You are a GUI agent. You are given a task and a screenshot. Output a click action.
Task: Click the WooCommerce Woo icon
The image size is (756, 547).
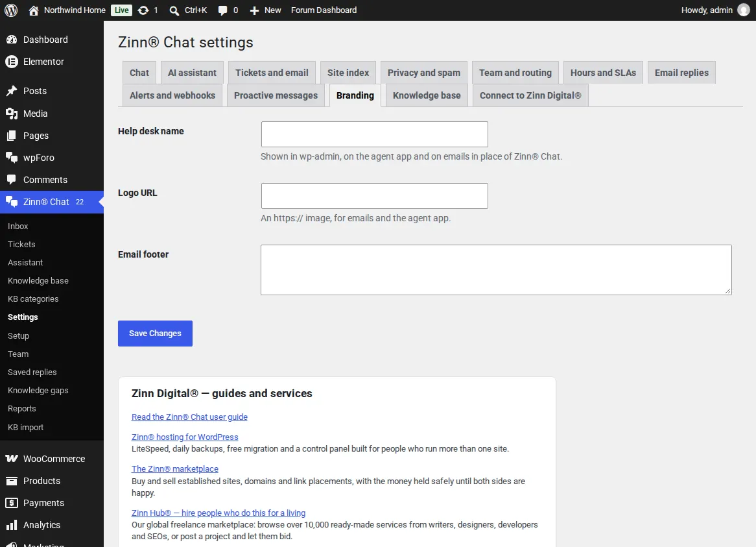(x=12, y=459)
